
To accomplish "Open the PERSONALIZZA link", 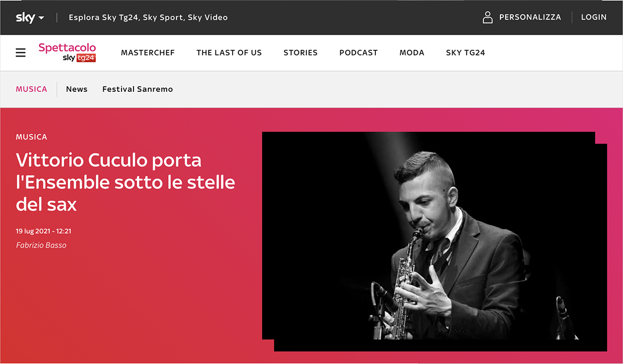I will [x=530, y=17].
